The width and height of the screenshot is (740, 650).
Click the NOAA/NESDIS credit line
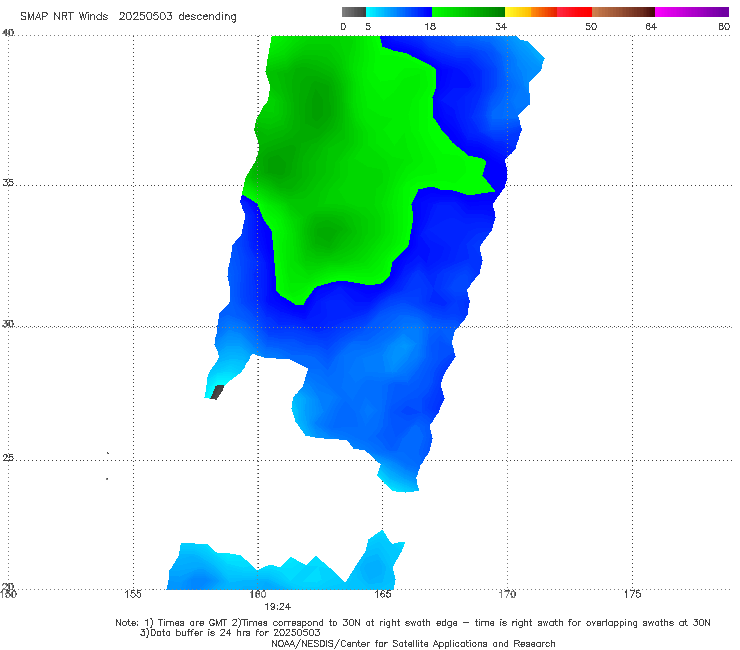(413, 643)
